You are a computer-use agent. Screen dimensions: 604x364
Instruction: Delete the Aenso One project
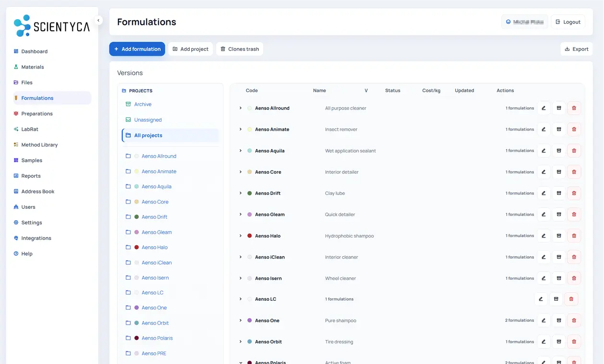click(x=574, y=320)
